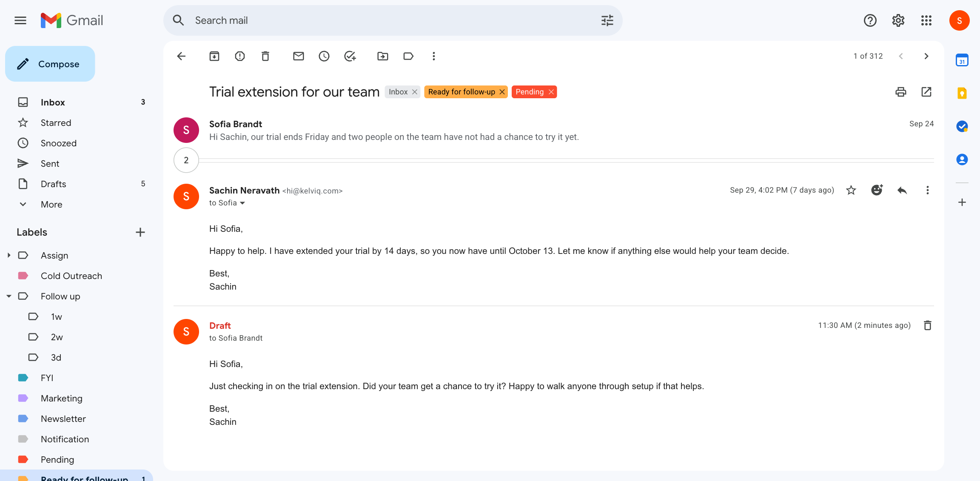This screenshot has height=481, width=980.
Task: Collapse the Follow up label group
Action: (x=9, y=296)
